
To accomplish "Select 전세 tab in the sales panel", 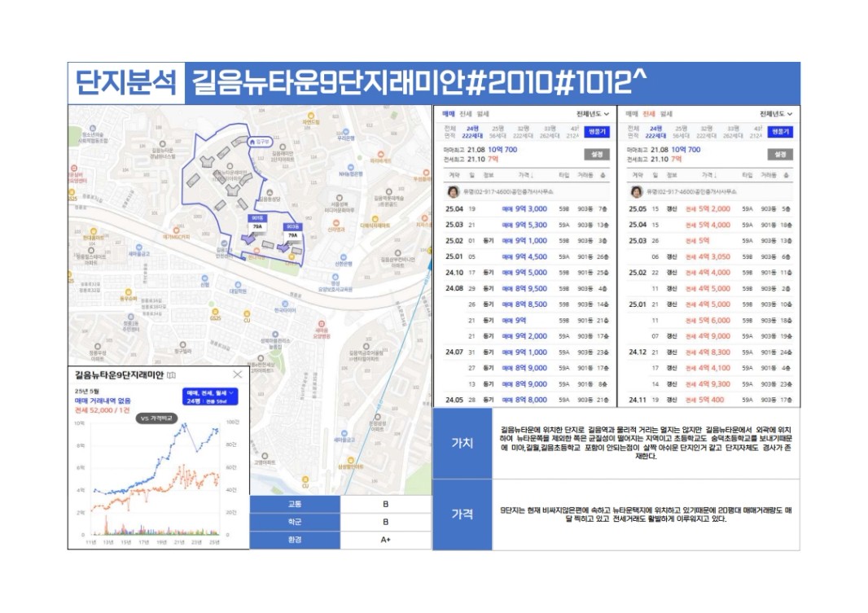I will [x=466, y=114].
